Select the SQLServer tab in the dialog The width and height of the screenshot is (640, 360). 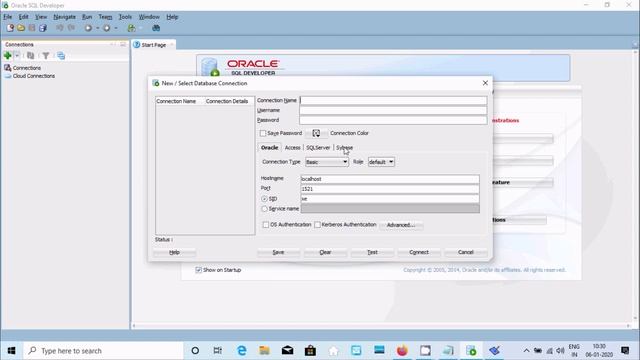coord(318,147)
